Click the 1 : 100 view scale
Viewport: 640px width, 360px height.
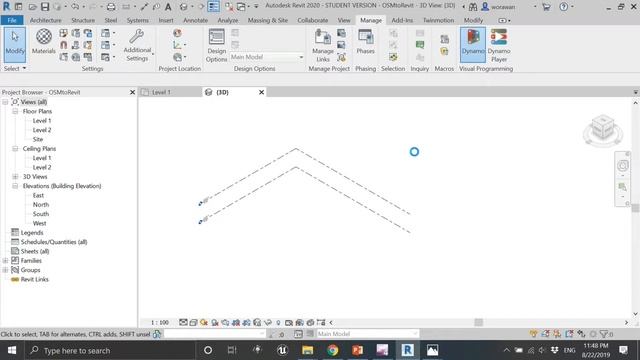click(x=160, y=322)
